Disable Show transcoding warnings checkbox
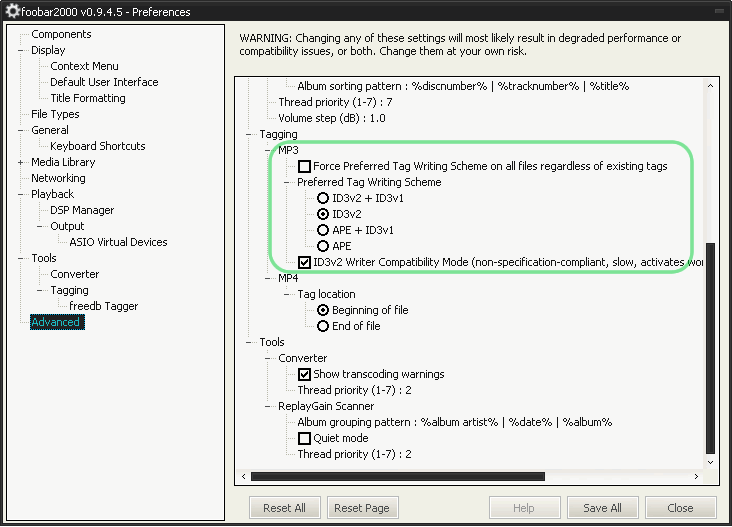The image size is (732, 527). (304, 374)
